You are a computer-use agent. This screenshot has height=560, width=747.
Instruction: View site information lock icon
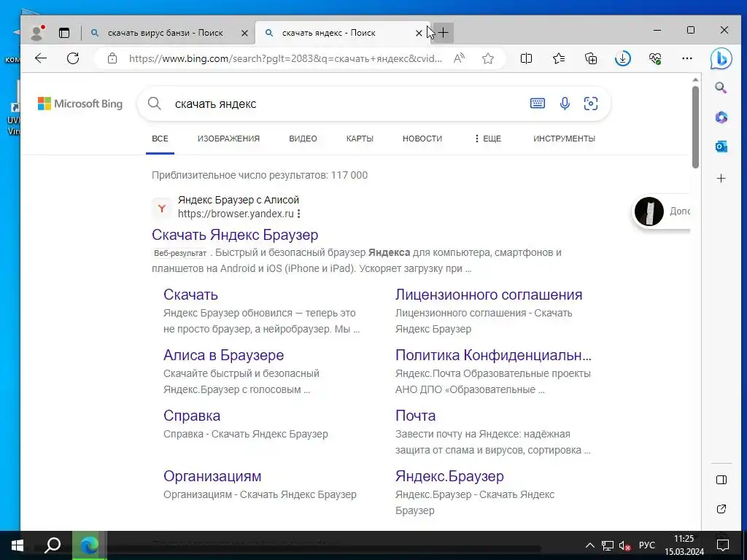[112, 58]
